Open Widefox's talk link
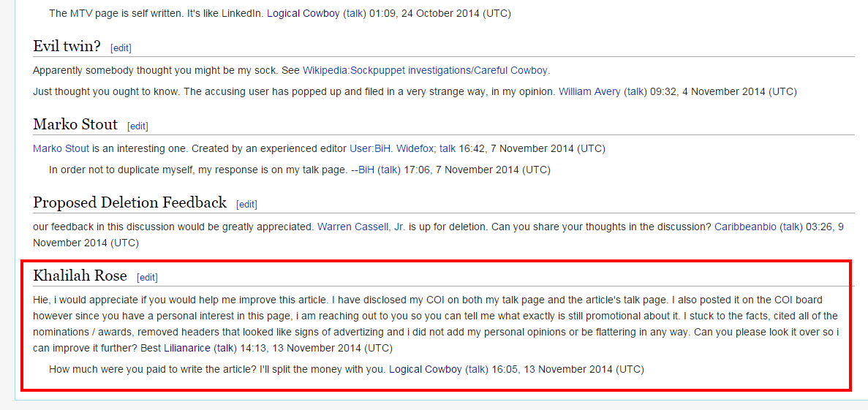Viewport: 868px width, 410px height. pyautogui.click(x=448, y=148)
